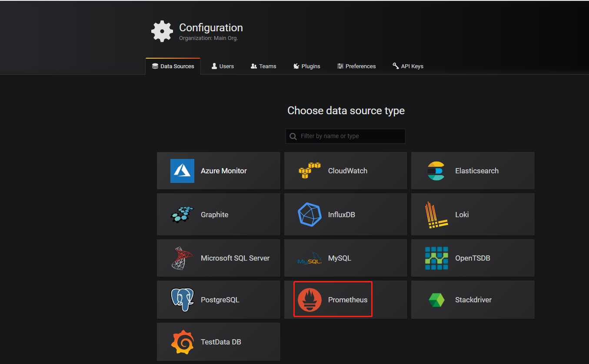Click the MySQL dolphin logo icon

coord(309,259)
